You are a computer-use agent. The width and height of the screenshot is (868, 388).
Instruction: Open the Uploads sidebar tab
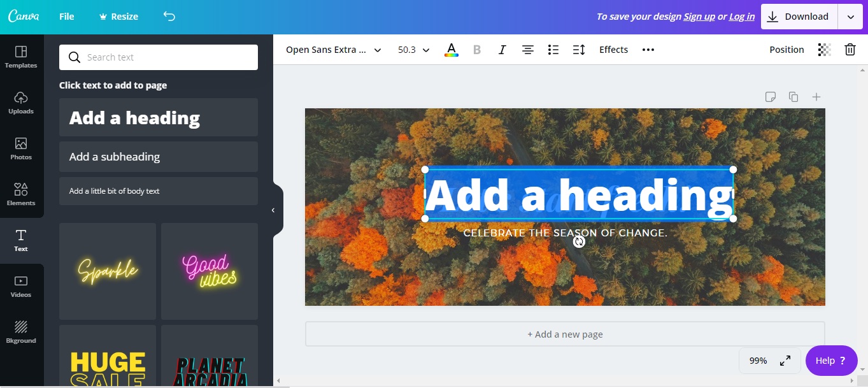(x=21, y=103)
